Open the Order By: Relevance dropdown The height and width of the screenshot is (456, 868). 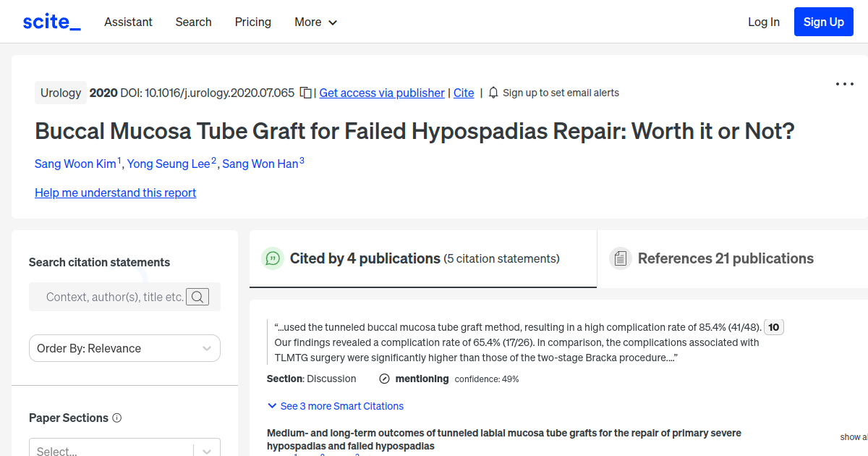[124, 348]
